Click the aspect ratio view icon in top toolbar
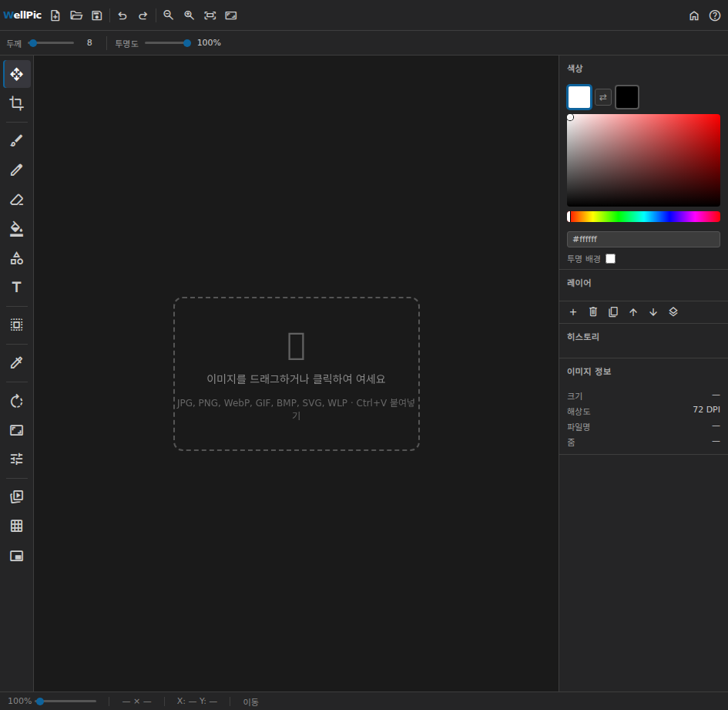728x710 pixels. (231, 15)
